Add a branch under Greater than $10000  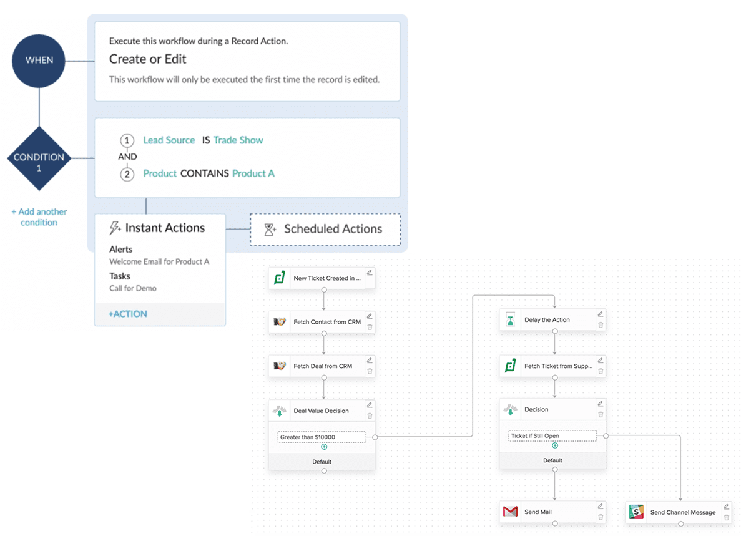point(324,447)
